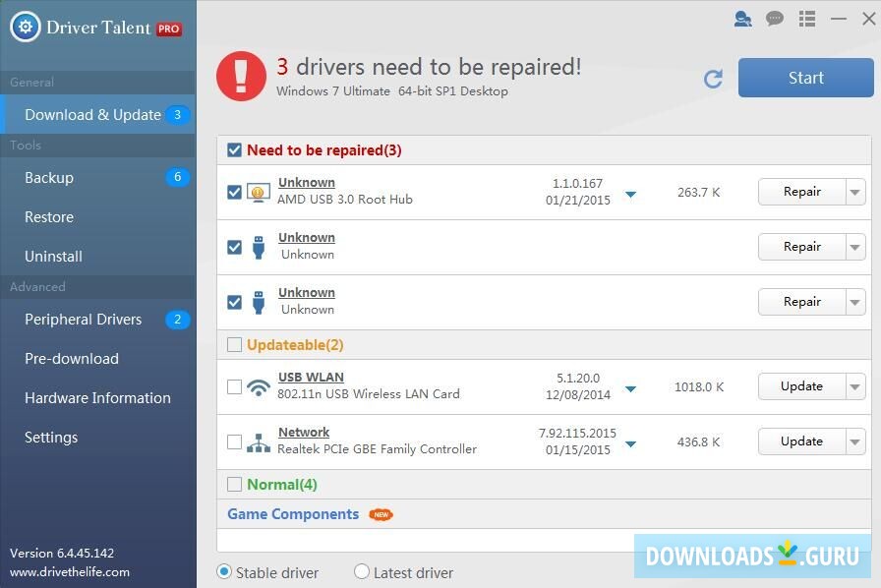Select the Stable driver radio button
Viewport: 881px width, 588px height.
(x=223, y=572)
